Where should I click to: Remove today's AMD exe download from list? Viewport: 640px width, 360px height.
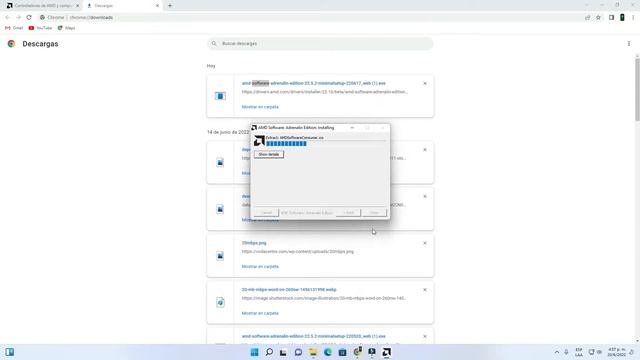(425, 83)
